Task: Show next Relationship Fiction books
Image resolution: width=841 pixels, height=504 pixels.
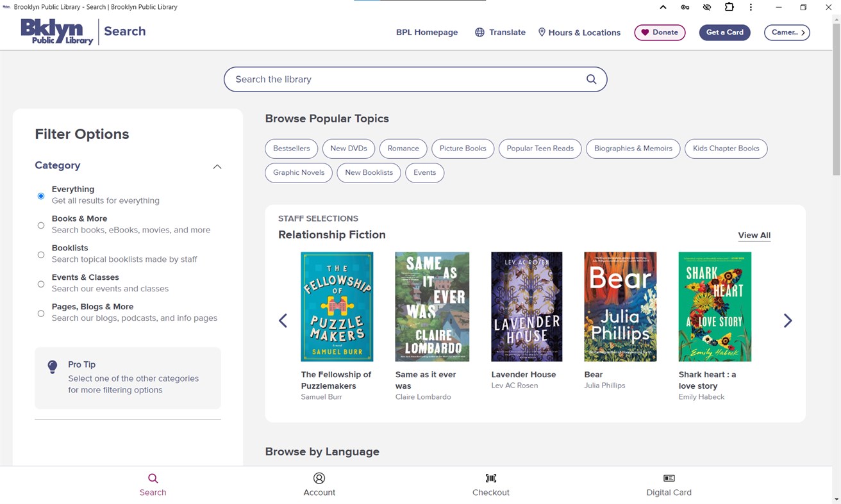Action: pyautogui.click(x=788, y=320)
